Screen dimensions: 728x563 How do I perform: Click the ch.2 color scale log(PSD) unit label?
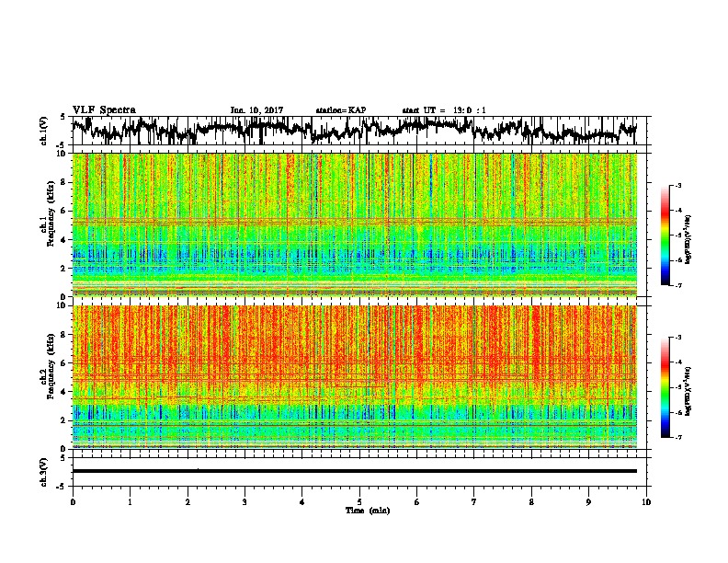click(688, 392)
